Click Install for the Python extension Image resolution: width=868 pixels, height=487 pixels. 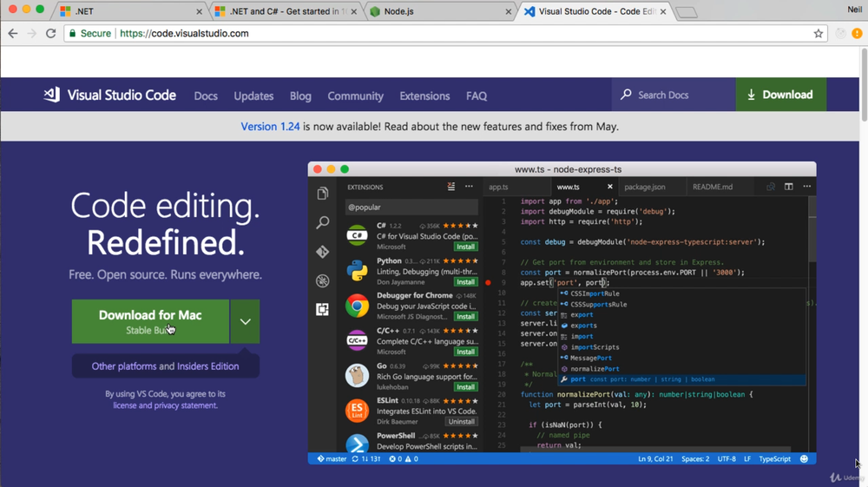pyautogui.click(x=465, y=281)
